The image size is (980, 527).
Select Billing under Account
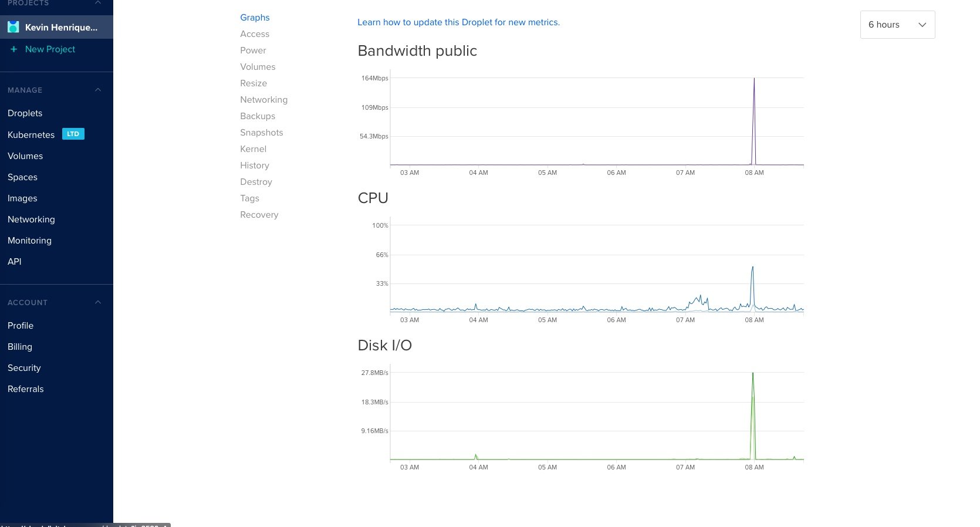[x=20, y=347]
